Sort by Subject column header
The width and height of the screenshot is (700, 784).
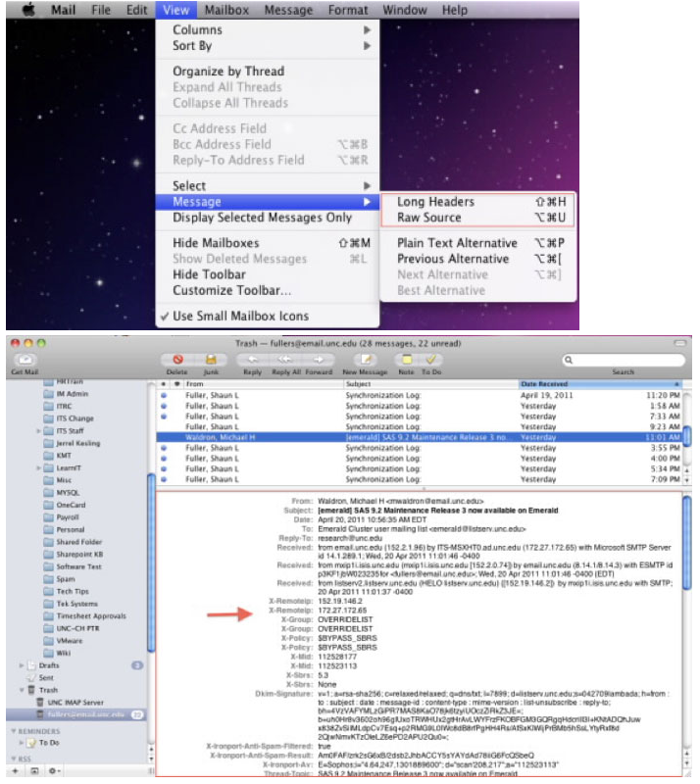pos(430,384)
